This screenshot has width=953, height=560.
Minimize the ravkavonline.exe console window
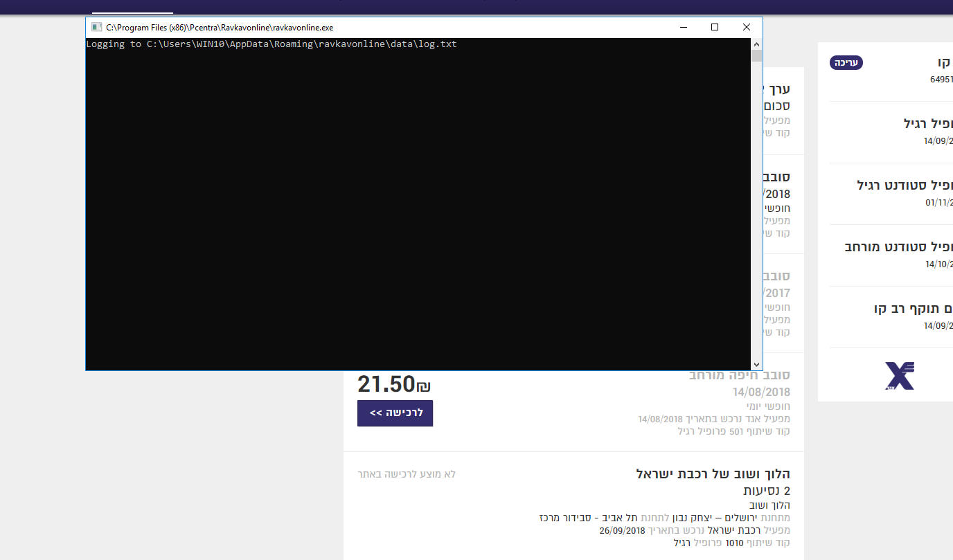pos(683,28)
